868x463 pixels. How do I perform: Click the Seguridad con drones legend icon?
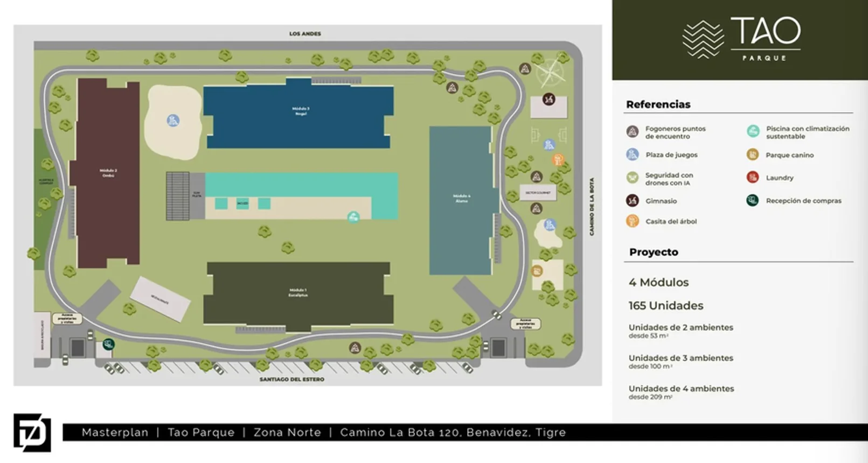pyautogui.click(x=633, y=178)
